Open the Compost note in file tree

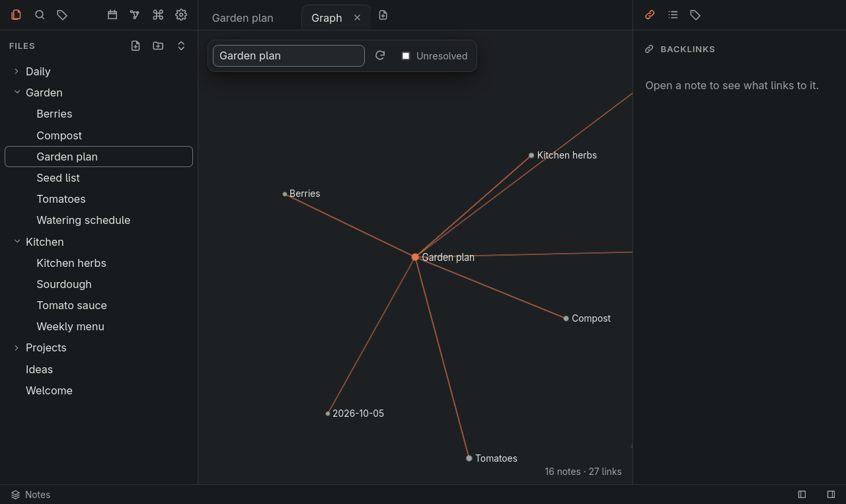(x=98, y=135)
